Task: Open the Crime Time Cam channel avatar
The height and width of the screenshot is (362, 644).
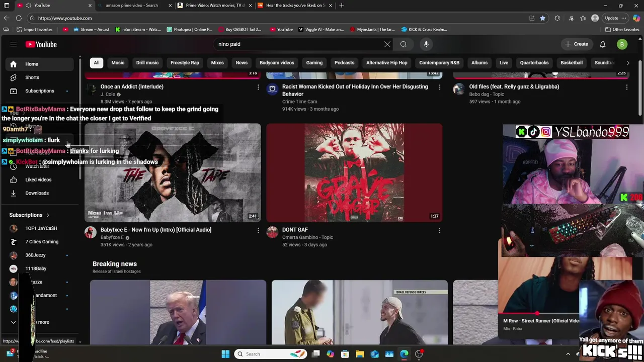Action: (x=272, y=89)
